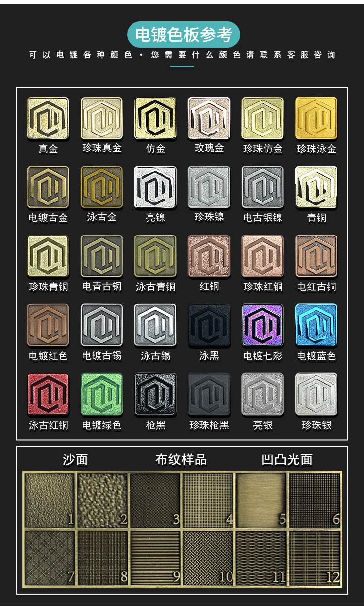Click the 电镀色板参考 title banner
This screenshot has height=606, width=364.
tap(183, 34)
